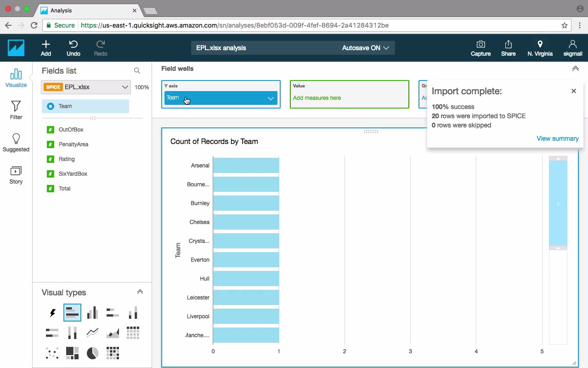Screen dimensions: 588x368
Task: Open Chrome's three-dot menu
Action: point(579,25)
